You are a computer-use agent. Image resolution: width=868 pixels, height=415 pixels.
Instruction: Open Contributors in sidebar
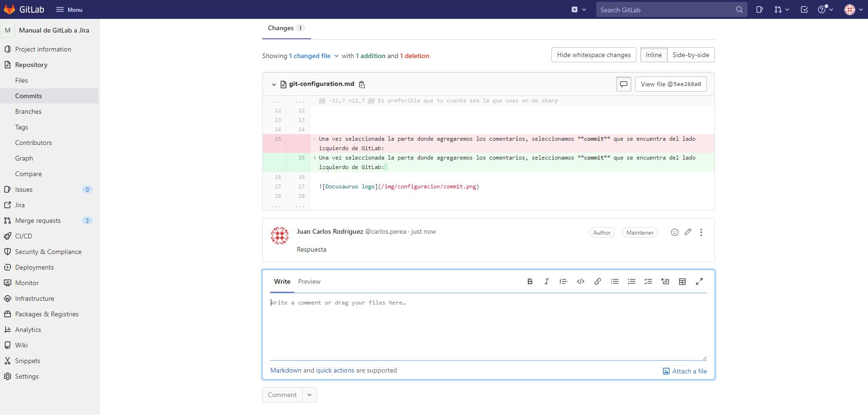tap(34, 143)
